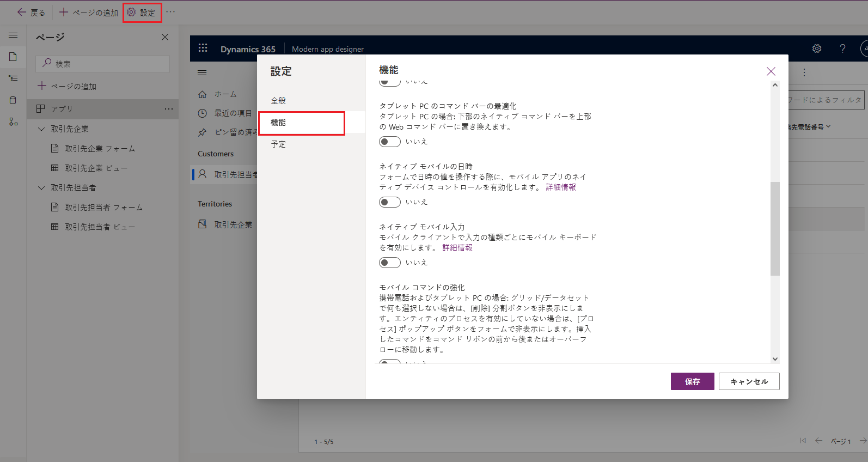Open the Automation icon in left rail
This screenshot has height=462, width=868.
[x=13, y=122]
